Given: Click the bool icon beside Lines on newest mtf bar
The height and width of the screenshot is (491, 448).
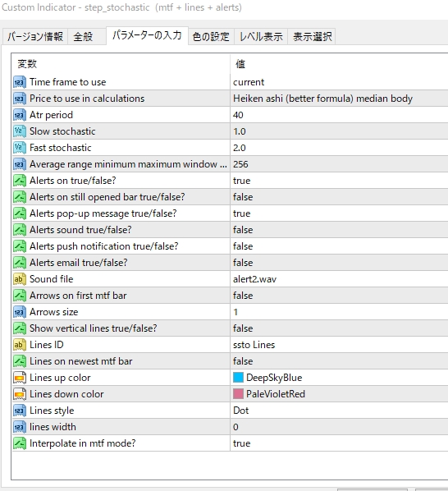Looking at the screenshot, I should pos(20,361).
